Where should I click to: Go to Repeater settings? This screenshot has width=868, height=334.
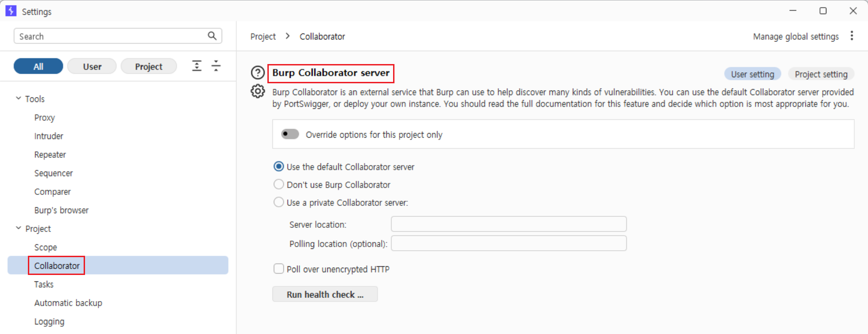pyautogui.click(x=50, y=155)
